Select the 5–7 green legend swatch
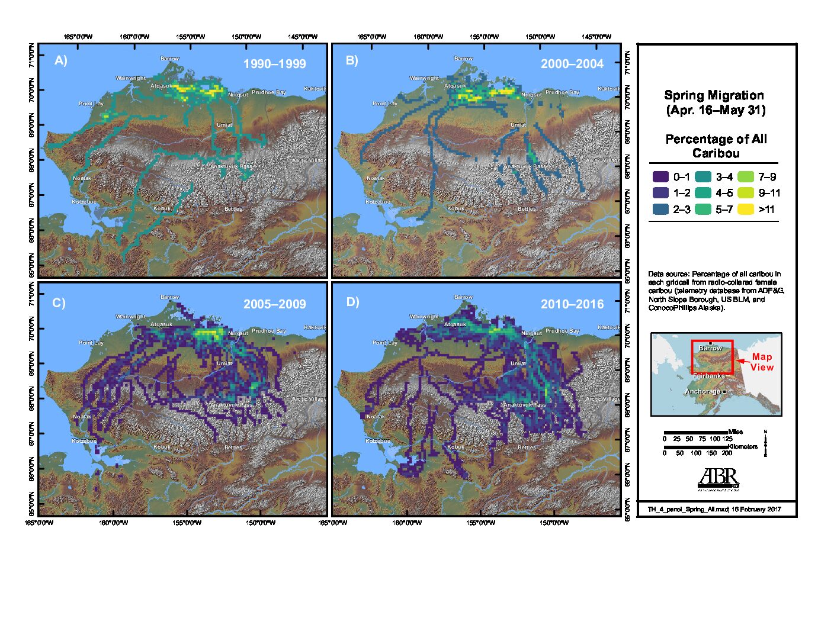This screenshot has width=834, height=644. 703,209
